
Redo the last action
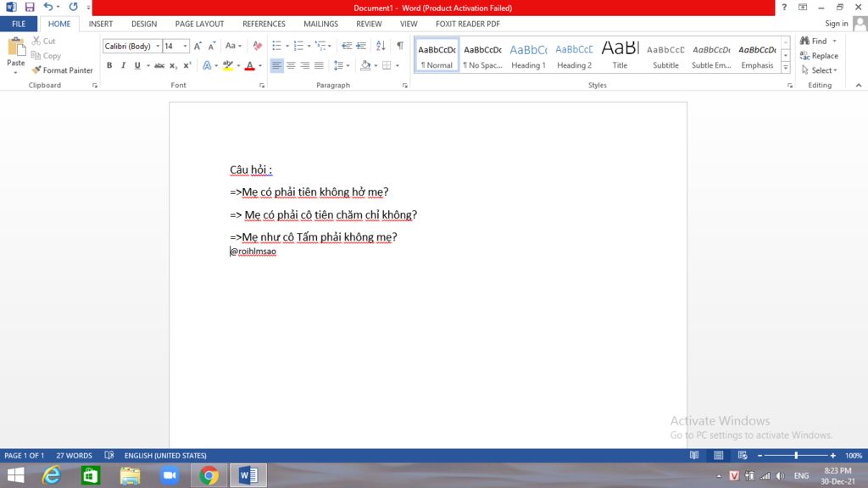point(73,7)
